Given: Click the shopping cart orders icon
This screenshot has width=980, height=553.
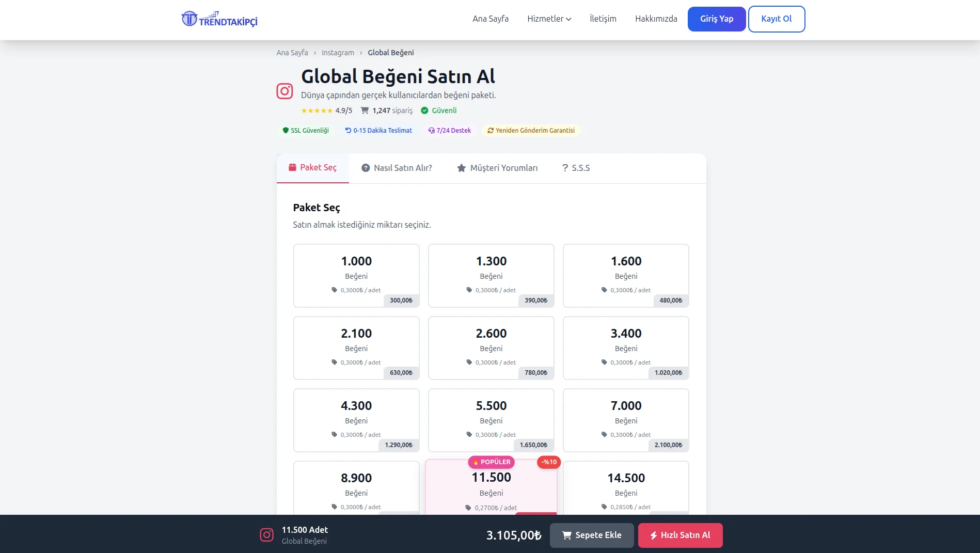Looking at the screenshot, I should pos(365,110).
